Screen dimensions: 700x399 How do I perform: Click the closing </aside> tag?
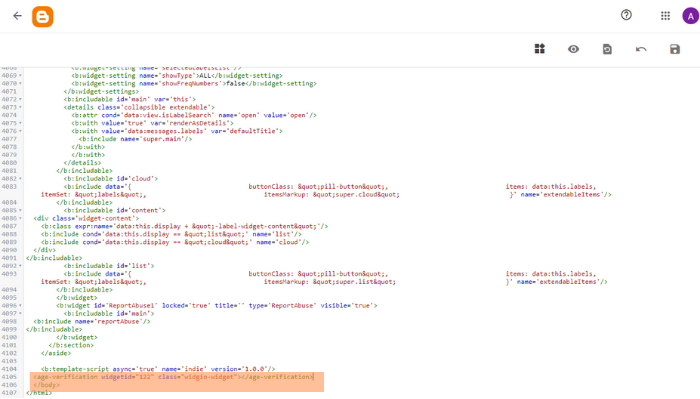pos(56,353)
